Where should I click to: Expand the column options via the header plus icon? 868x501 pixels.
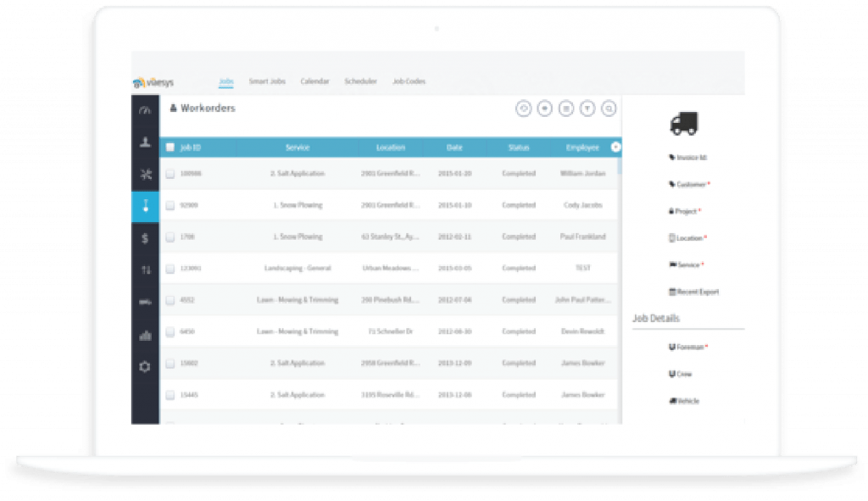point(616,146)
